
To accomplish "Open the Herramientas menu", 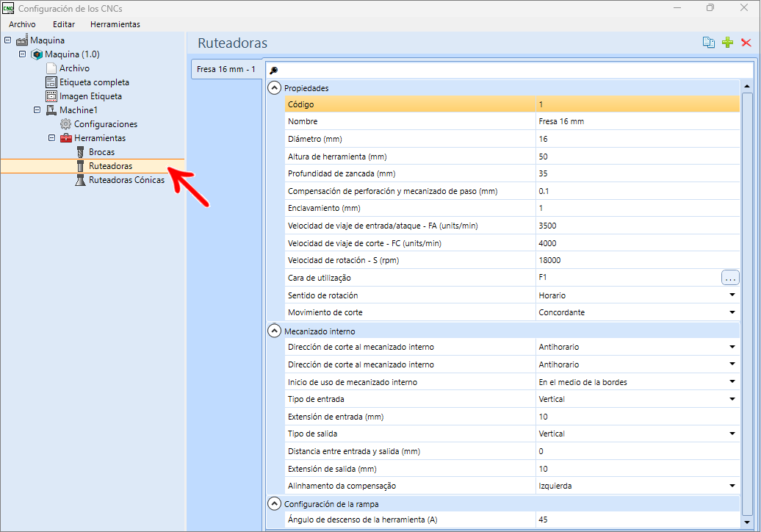I will pyautogui.click(x=115, y=24).
